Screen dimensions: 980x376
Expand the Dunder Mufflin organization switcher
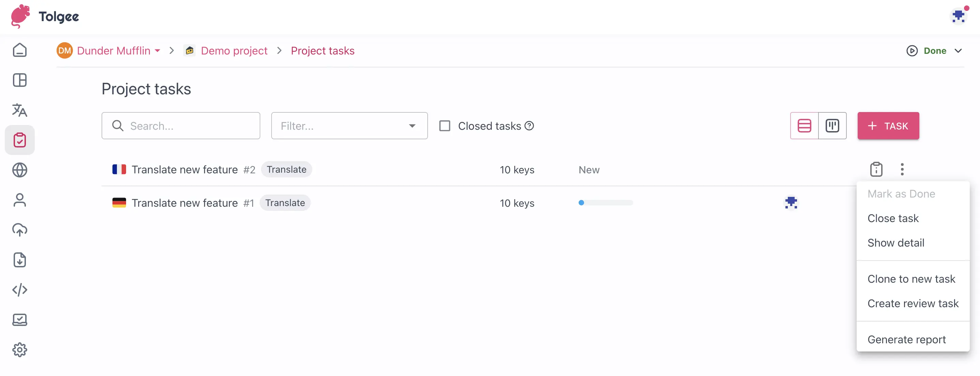tap(157, 50)
